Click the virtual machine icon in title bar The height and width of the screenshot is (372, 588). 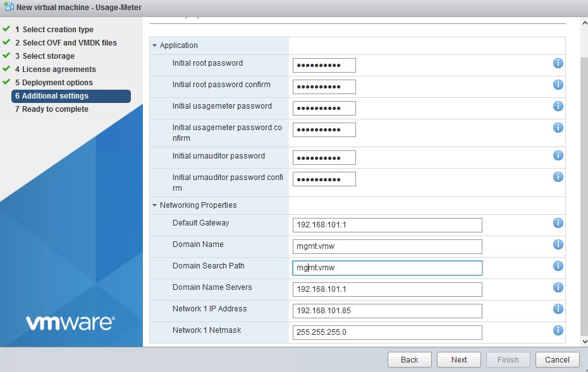(x=8, y=7)
